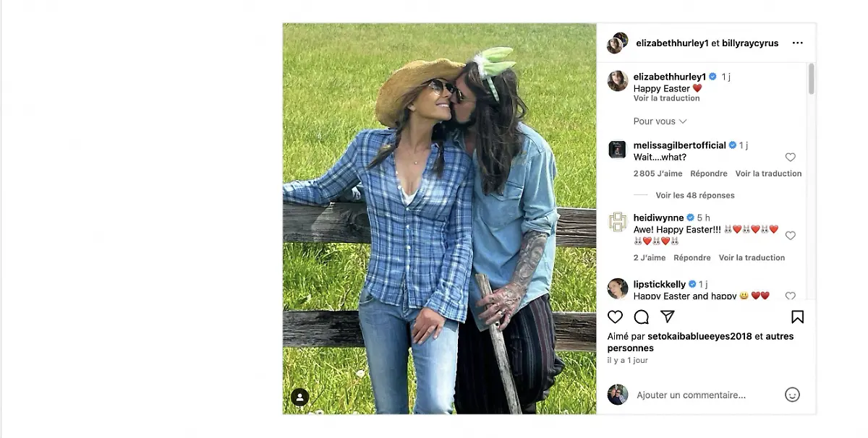Open the three-dot more options menu
The height and width of the screenshot is (438, 868).
coord(797,43)
